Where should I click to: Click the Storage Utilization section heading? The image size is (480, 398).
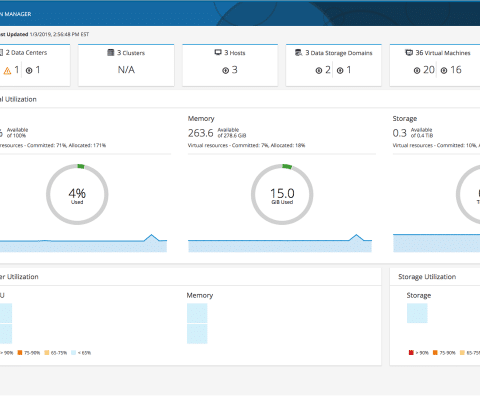point(427,277)
